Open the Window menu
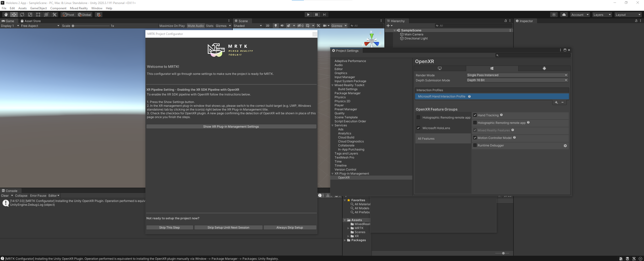The image size is (644, 261). (x=97, y=8)
